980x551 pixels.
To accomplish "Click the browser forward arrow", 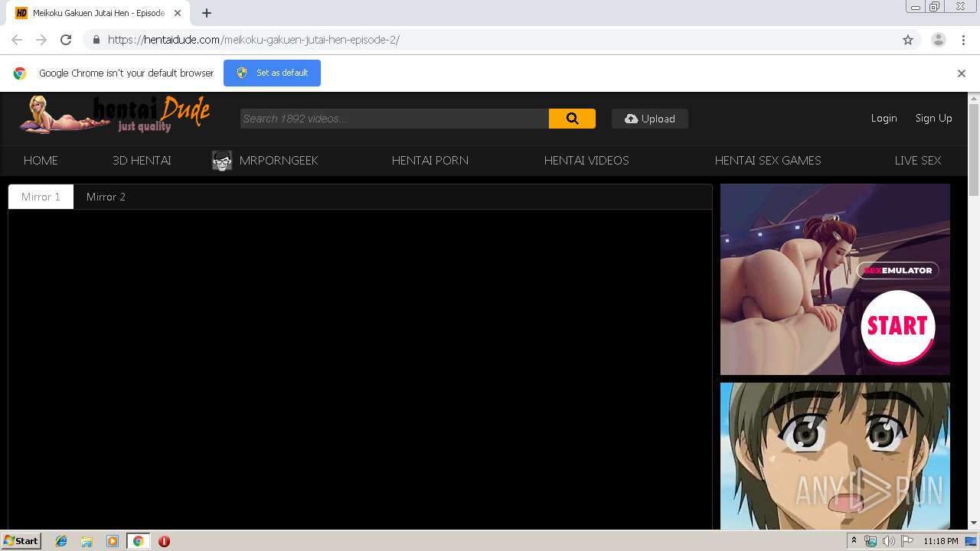I will pyautogui.click(x=41, y=40).
